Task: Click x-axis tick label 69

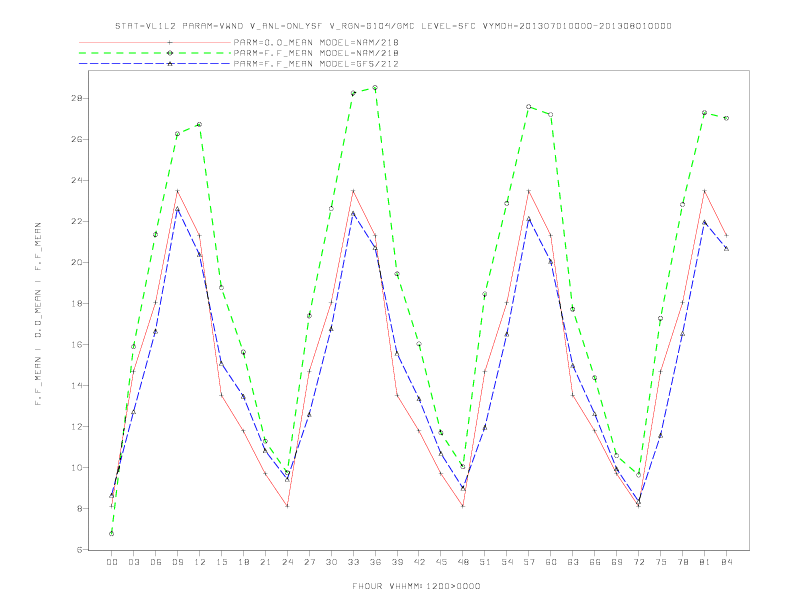Action: coord(617,562)
